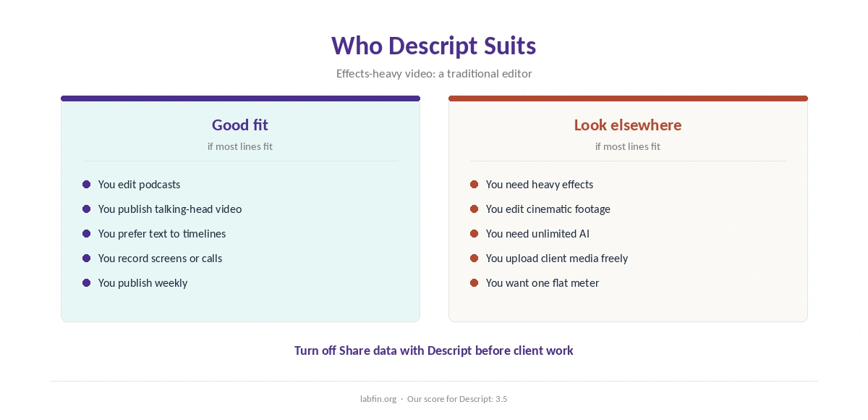868x420 pixels.
Task: Select the 'Good fit' card heading
Action: click(240, 125)
